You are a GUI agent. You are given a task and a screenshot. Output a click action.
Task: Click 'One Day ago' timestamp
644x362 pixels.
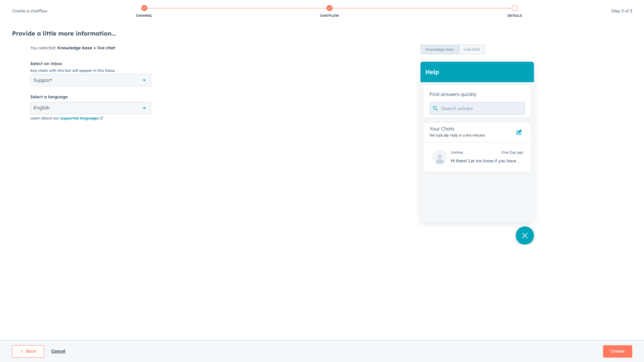pyautogui.click(x=512, y=152)
